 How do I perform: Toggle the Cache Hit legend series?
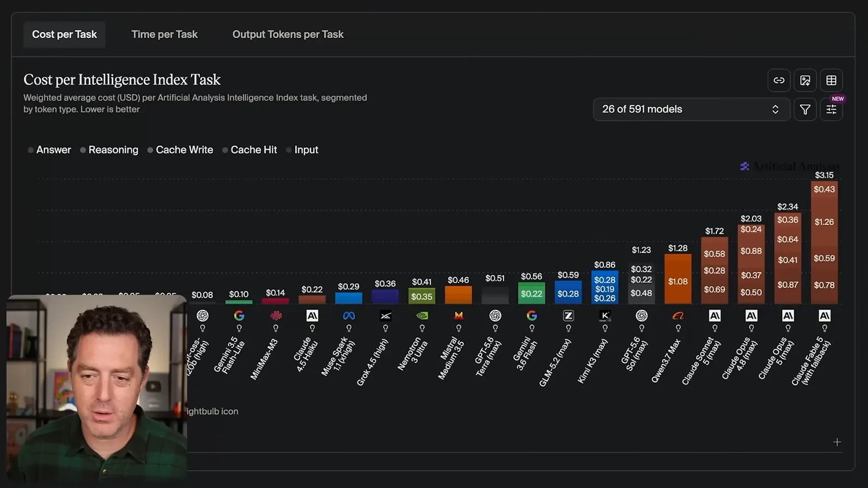click(250, 150)
